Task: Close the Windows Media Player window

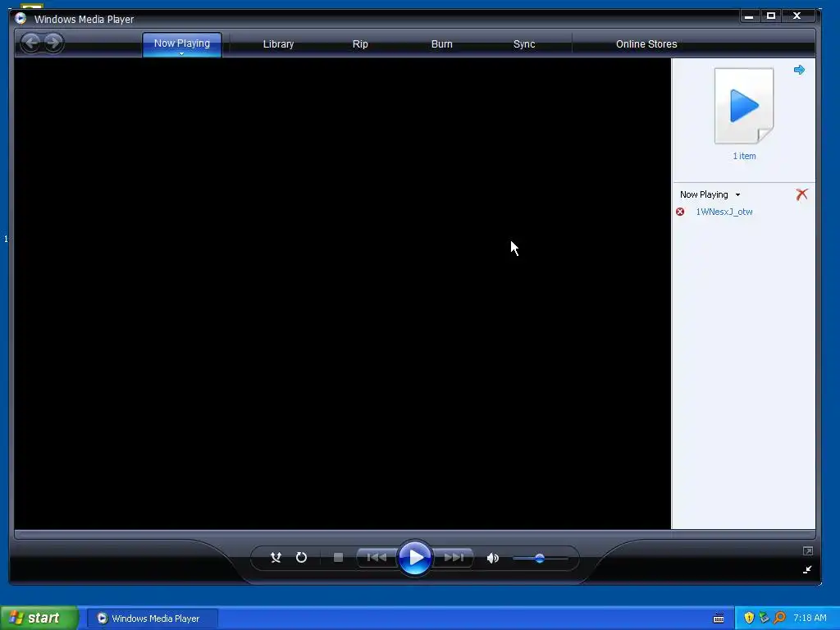Action: (797, 16)
